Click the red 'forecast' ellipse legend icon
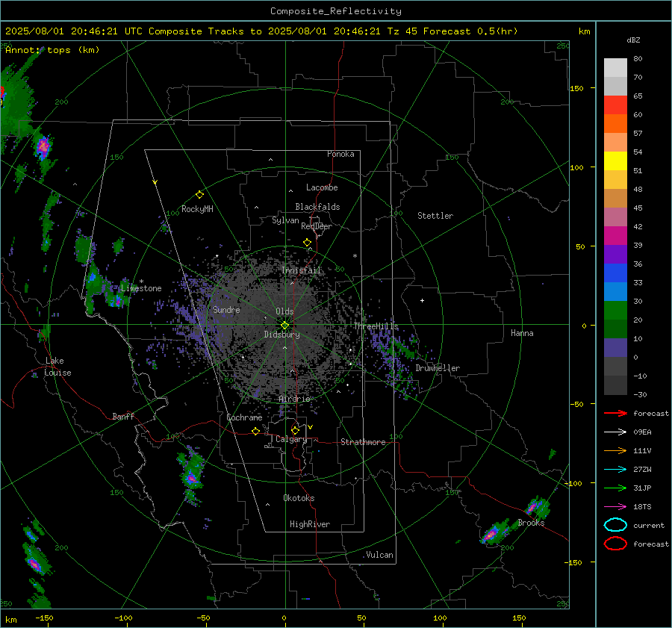 [615, 544]
